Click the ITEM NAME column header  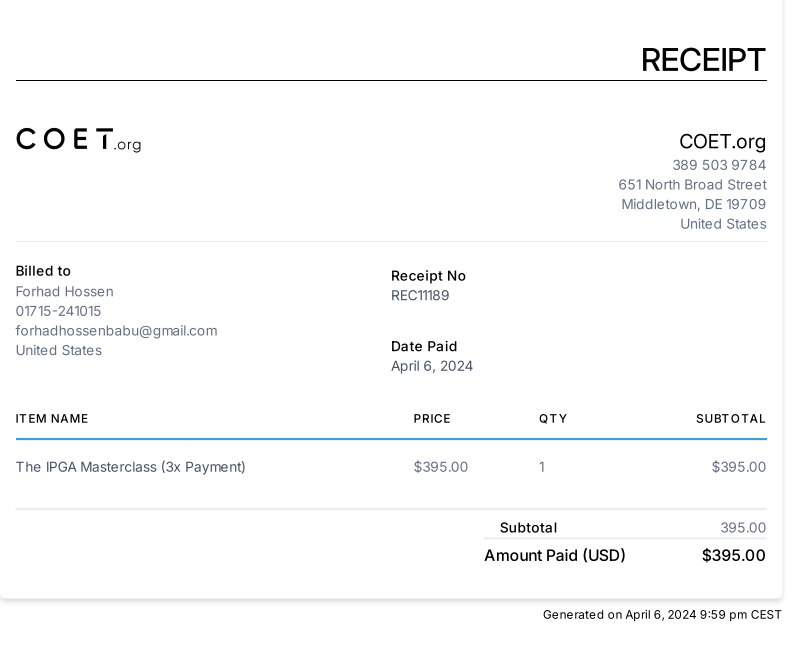(52, 419)
